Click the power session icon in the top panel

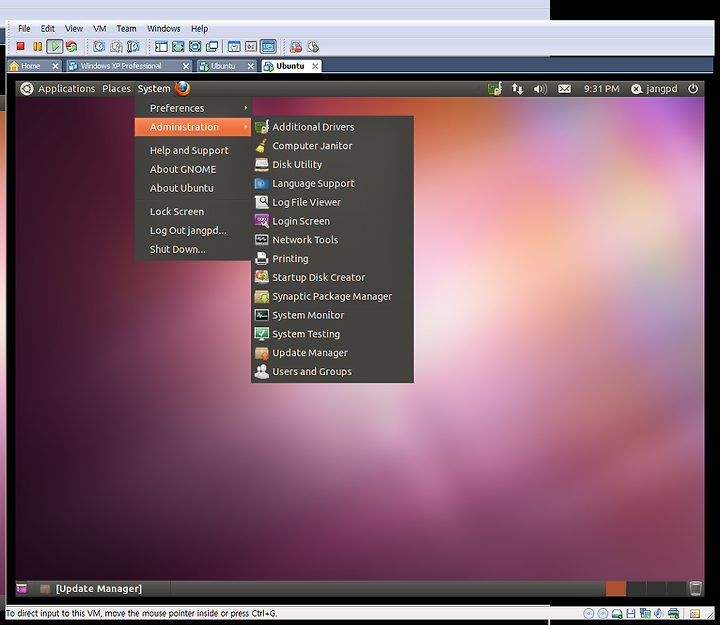[693, 89]
